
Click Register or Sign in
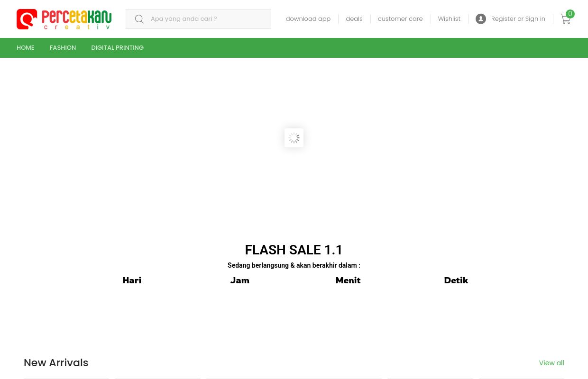pyautogui.click(x=518, y=19)
